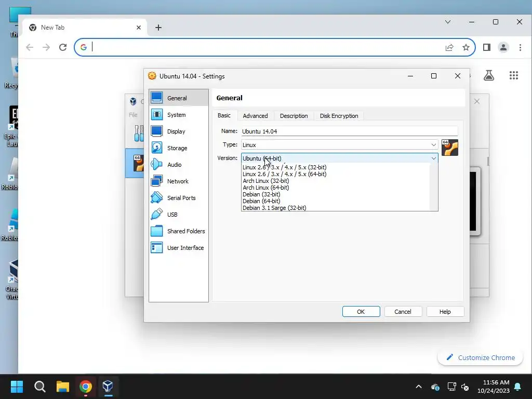Open taskbar Search

39,386
